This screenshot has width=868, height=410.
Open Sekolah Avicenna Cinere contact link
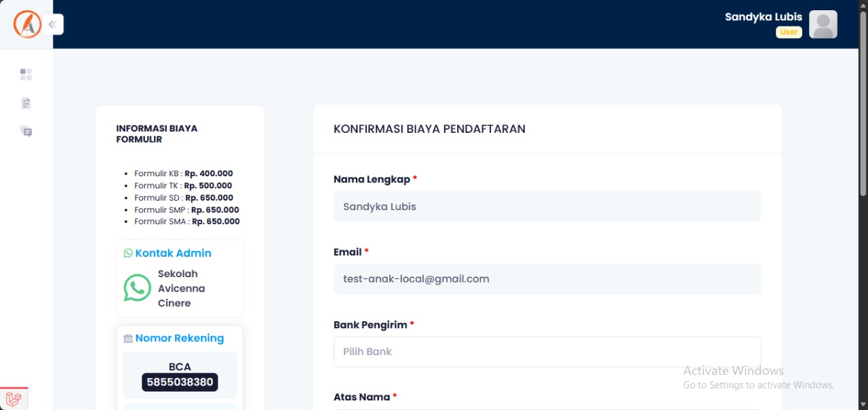click(181, 288)
